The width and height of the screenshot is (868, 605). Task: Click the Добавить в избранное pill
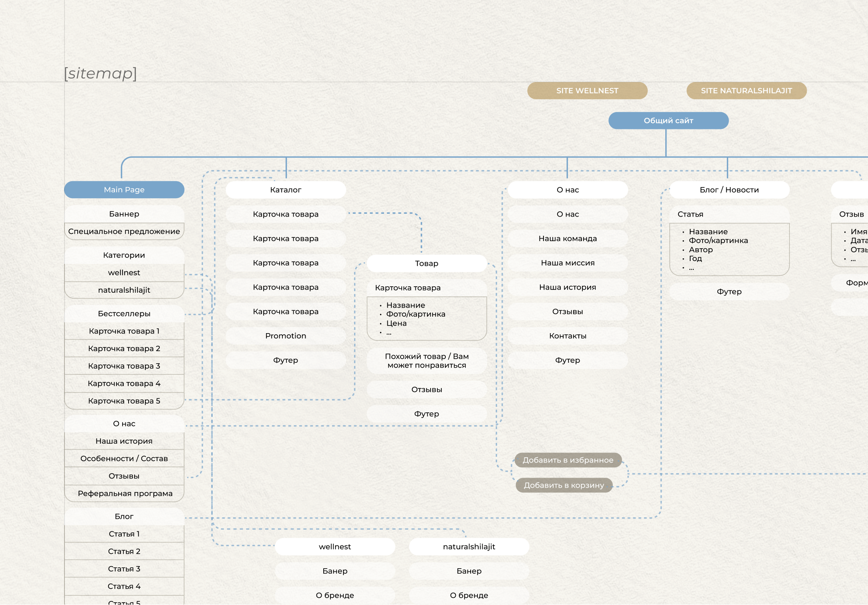568,460
